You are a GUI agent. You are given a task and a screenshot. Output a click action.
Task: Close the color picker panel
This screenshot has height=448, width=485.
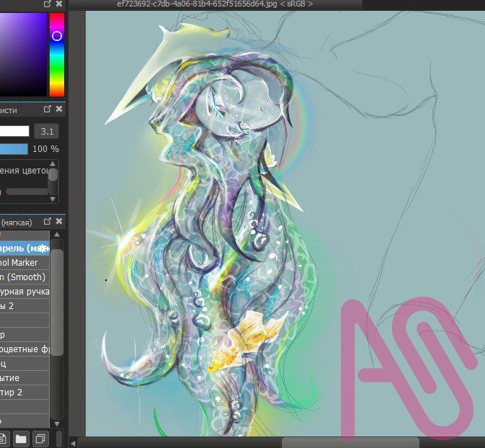pyautogui.click(x=59, y=4)
